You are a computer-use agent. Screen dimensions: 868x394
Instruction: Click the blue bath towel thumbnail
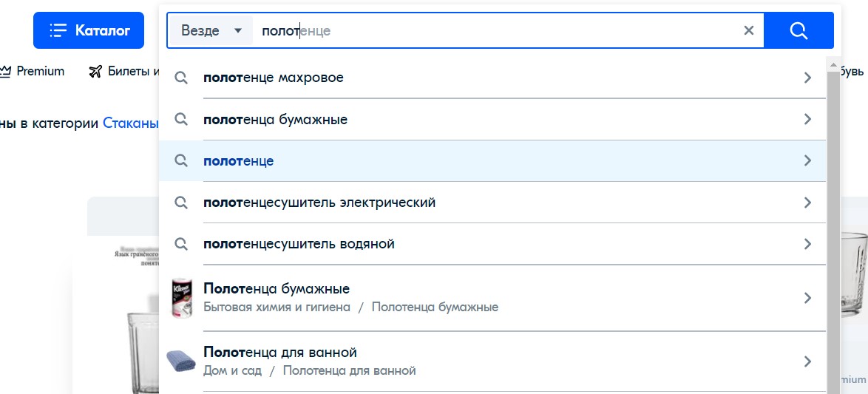[x=181, y=361]
